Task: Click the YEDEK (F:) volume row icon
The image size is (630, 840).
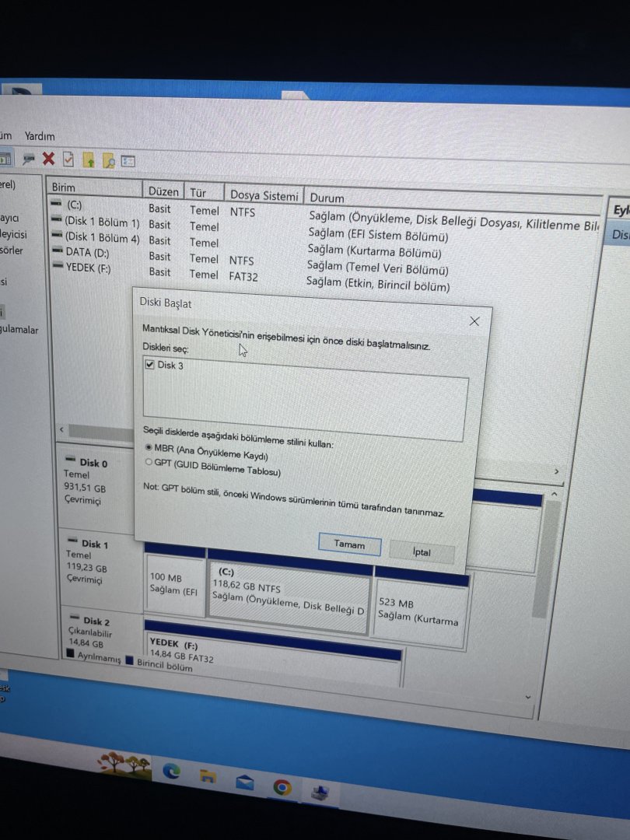Action: pos(58,266)
